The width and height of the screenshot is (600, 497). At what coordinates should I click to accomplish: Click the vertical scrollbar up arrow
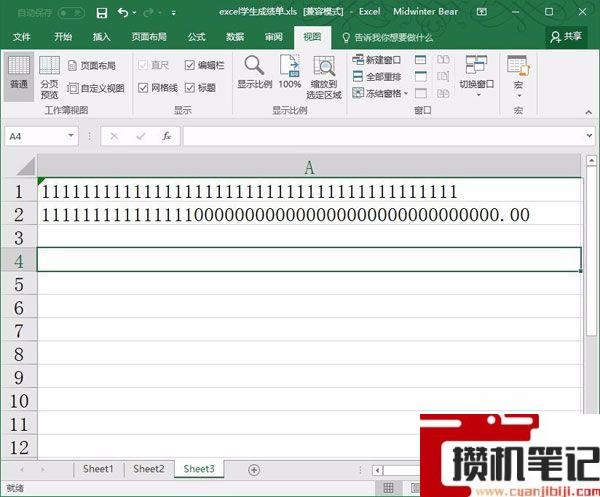(592, 161)
